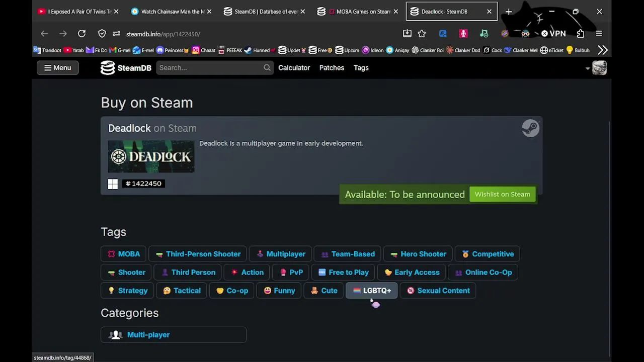Click the PvP tag

coord(291,273)
